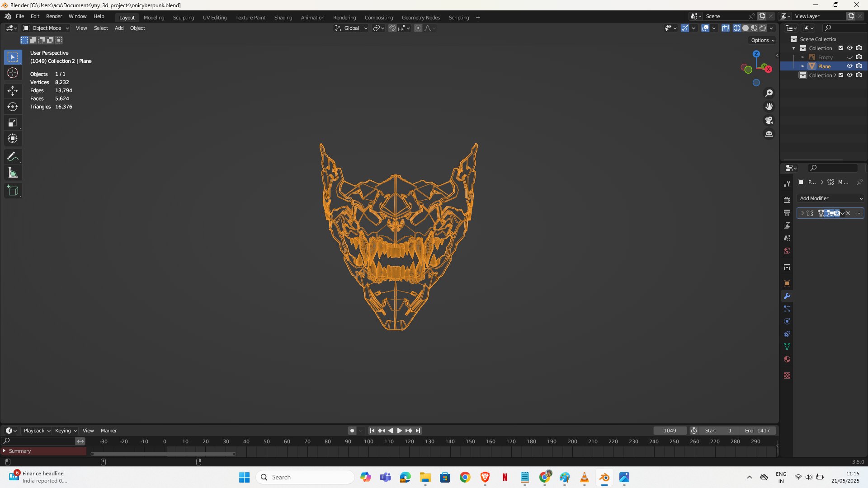Open the Object Constraints properties tab

pyautogui.click(x=787, y=334)
